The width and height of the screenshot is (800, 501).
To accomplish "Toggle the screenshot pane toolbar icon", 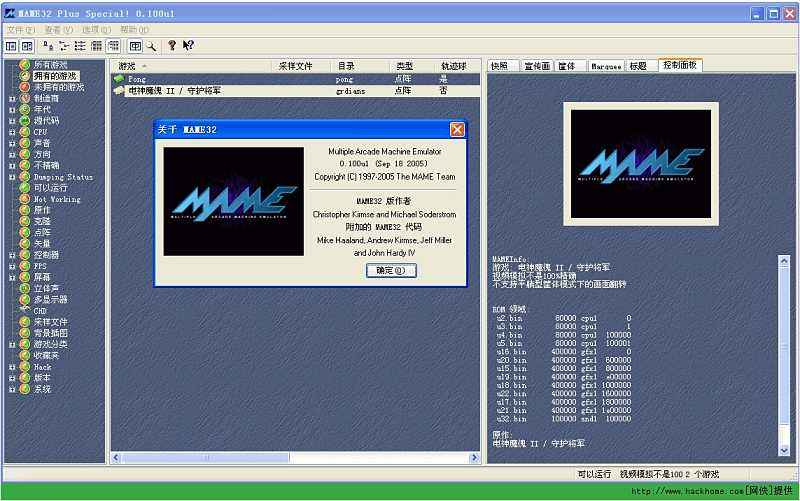I will pos(27,46).
